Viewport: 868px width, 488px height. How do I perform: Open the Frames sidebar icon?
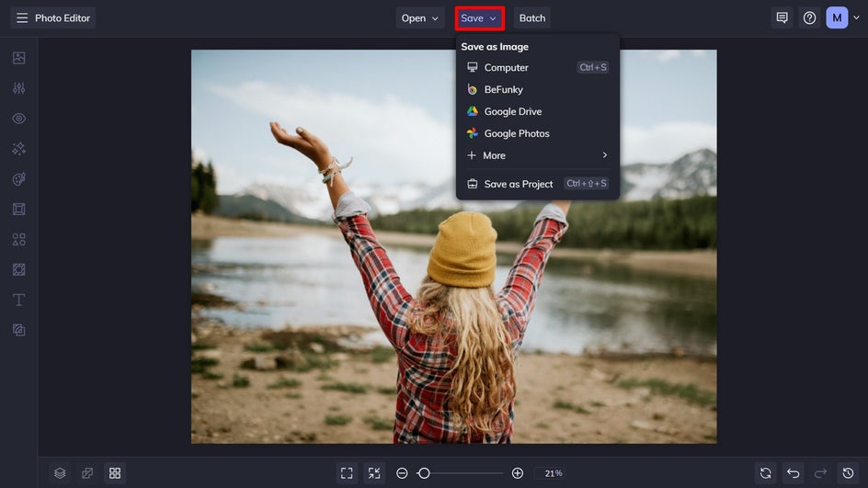click(18, 210)
